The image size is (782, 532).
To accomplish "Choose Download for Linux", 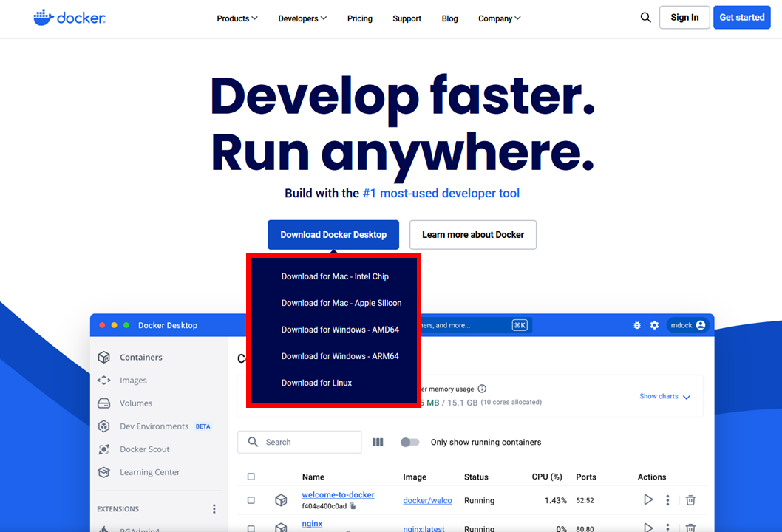I will click(x=316, y=383).
